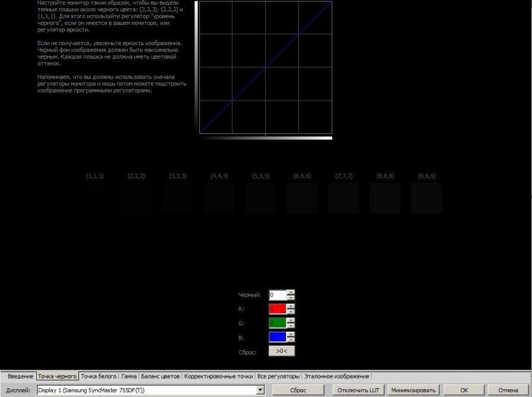
Task: Switch to the Гамма tab
Action: tap(129, 376)
